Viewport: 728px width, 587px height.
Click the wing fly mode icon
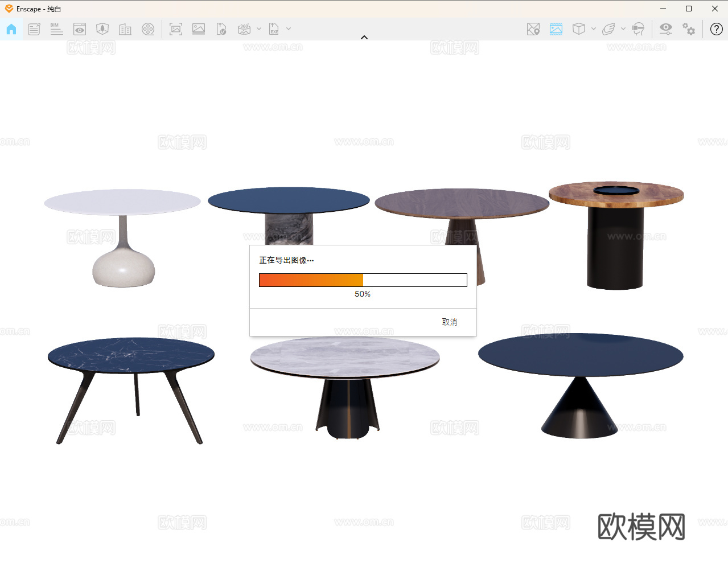pyautogui.click(x=608, y=29)
